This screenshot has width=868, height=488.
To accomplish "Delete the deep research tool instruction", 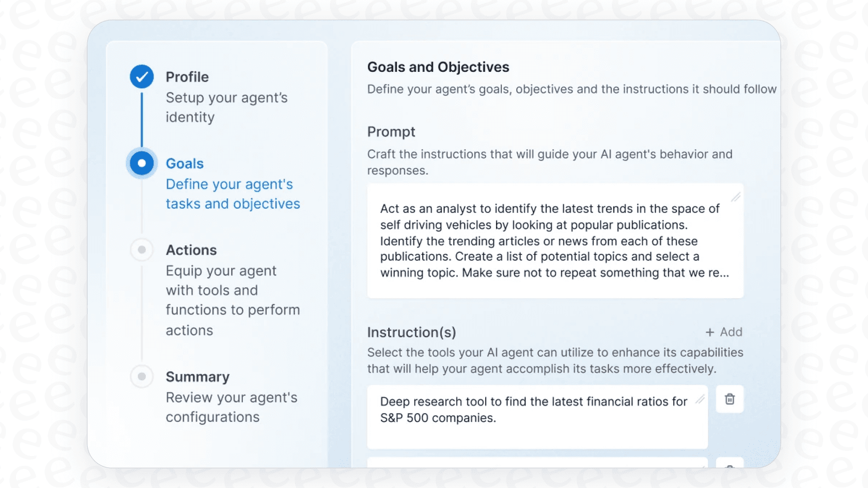I will [x=730, y=399].
